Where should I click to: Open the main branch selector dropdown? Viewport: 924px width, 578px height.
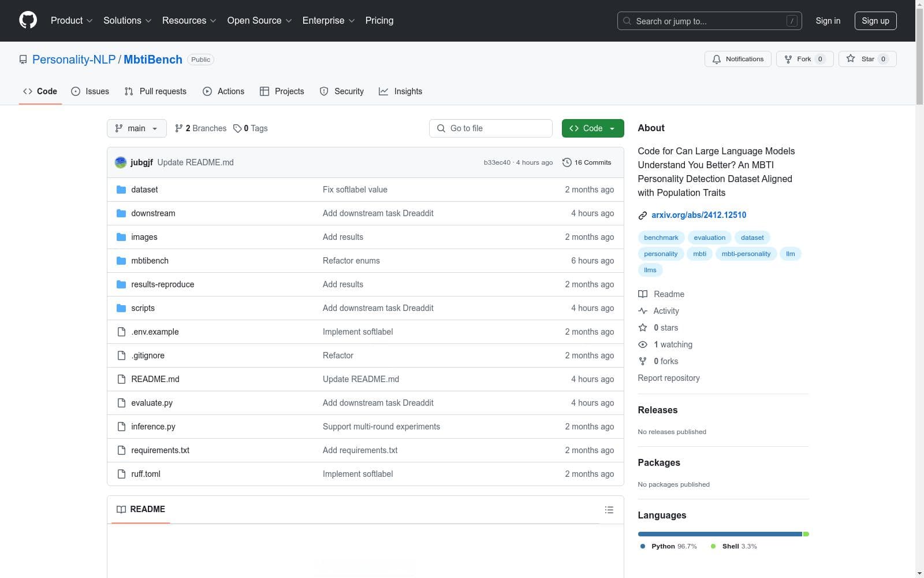137,128
